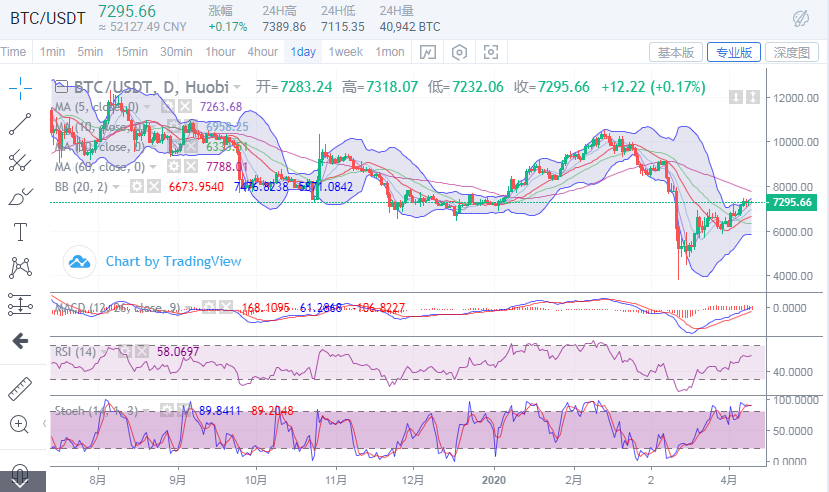Open settings gear for MA (5, close, 0)

[168, 107]
